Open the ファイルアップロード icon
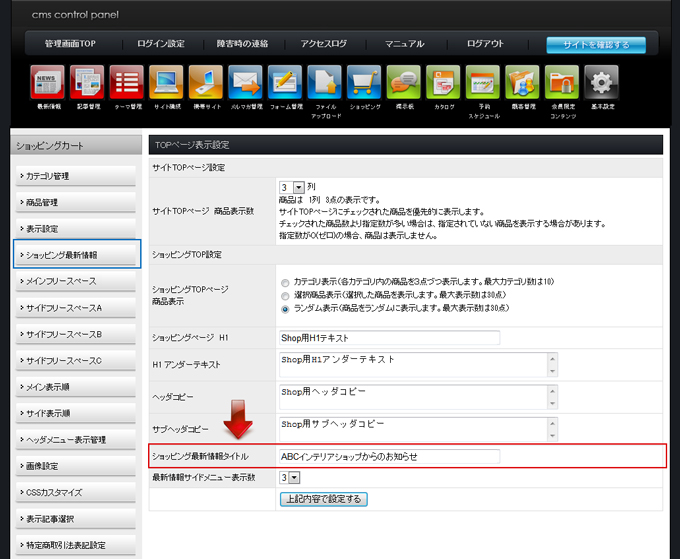 (325, 82)
